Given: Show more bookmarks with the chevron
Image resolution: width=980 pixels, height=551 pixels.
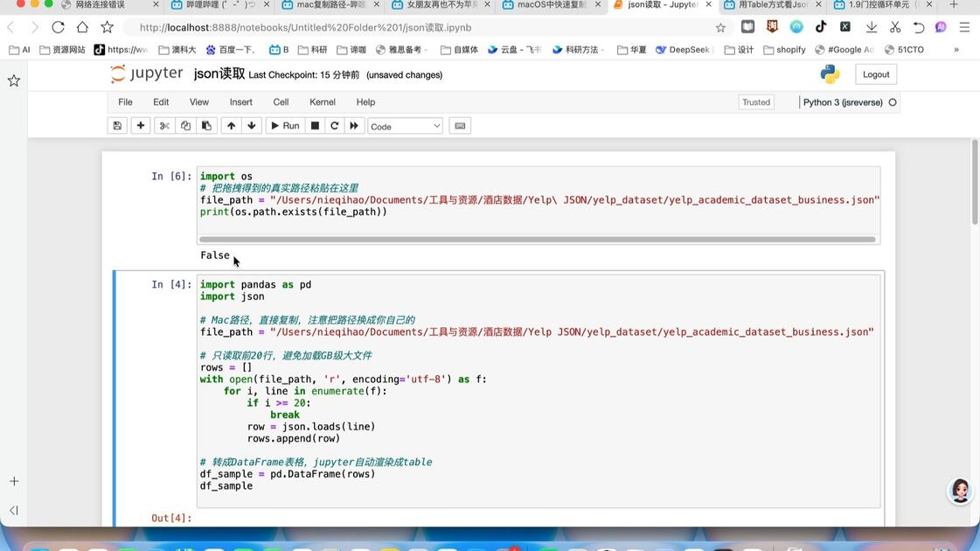Looking at the screenshot, I should [x=956, y=49].
